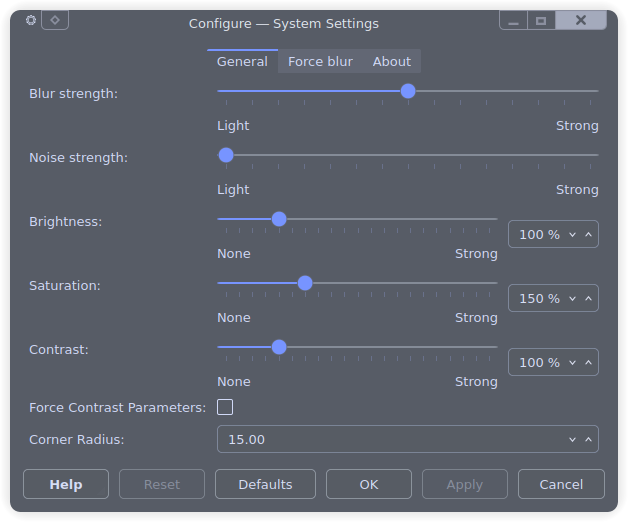Decrease Contrast percentage with down arrow
Viewport: 628px width, 522px height.
572,363
